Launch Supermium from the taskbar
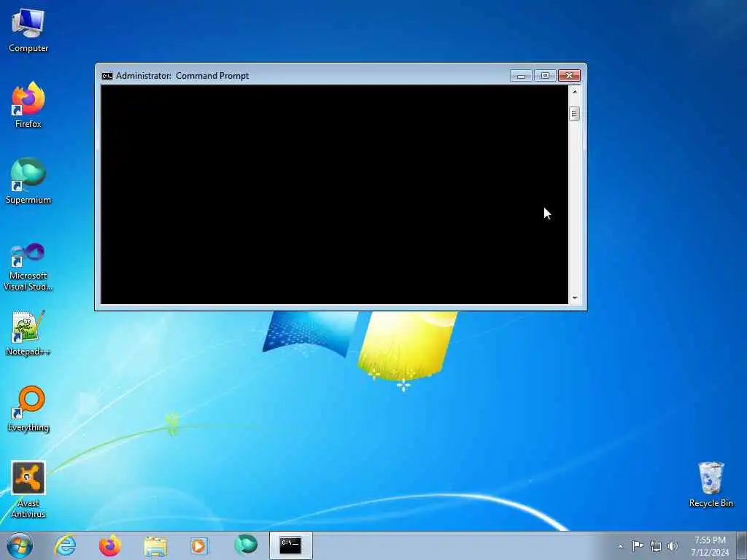 click(246, 545)
